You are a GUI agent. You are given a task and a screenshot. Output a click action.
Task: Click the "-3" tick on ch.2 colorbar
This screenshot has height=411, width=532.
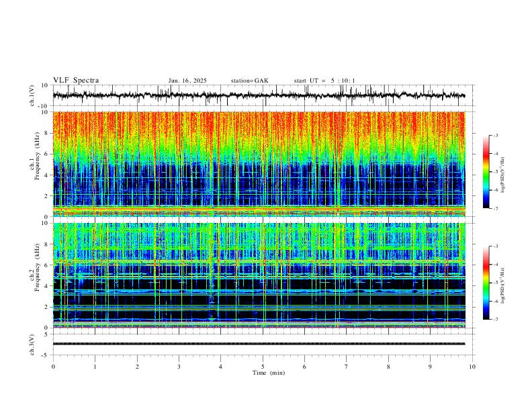[x=495, y=246]
